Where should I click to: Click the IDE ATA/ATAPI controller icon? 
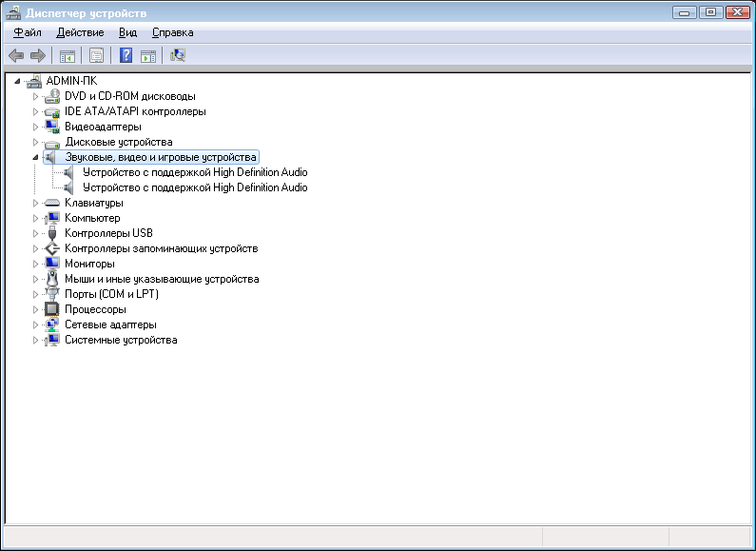(x=52, y=111)
